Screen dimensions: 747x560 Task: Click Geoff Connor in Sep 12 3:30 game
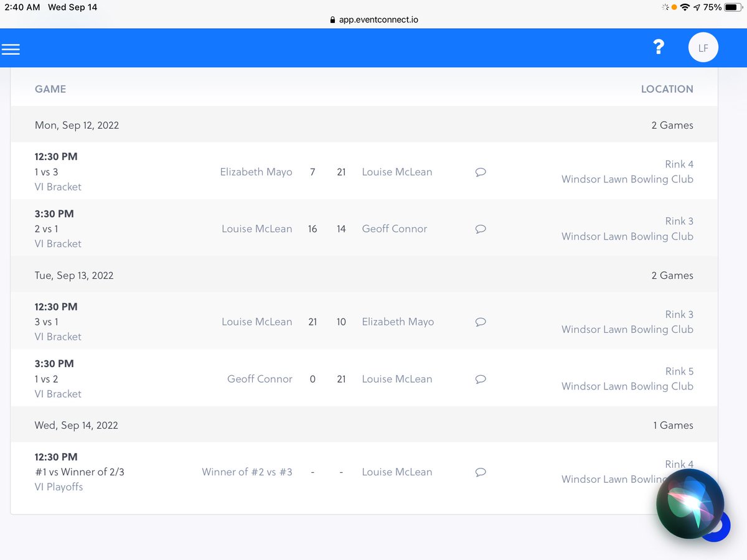395,228
